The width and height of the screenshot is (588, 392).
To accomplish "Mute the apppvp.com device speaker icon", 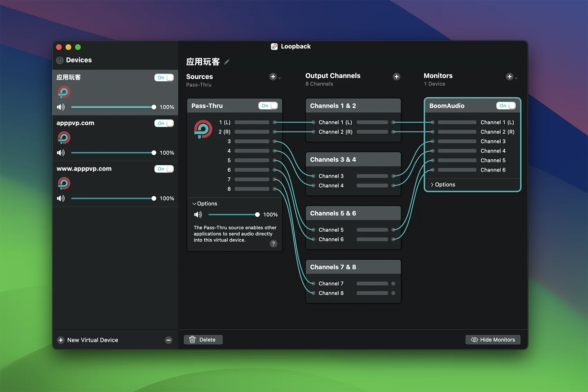I will coord(61,153).
